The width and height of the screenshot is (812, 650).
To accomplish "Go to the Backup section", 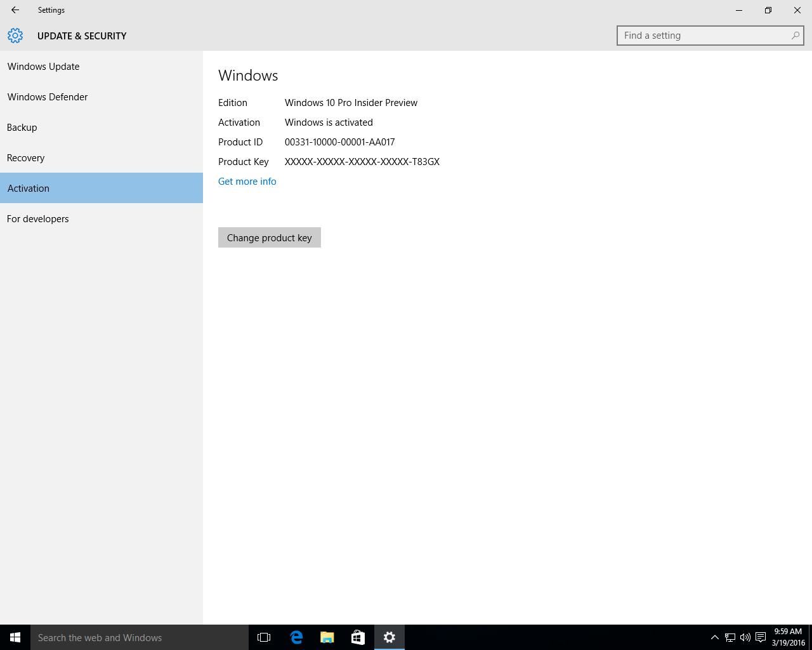I will pos(101,127).
